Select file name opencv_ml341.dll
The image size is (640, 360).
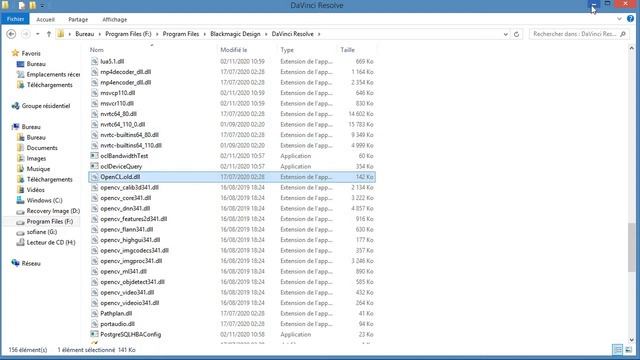pyautogui.click(x=123, y=271)
